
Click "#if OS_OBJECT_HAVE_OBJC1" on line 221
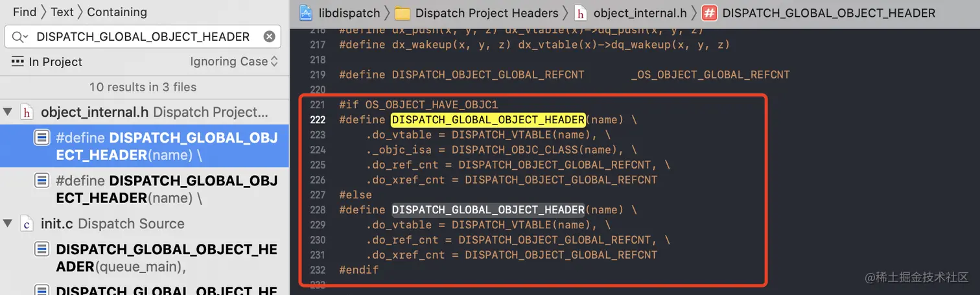click(x=418, y=105)
